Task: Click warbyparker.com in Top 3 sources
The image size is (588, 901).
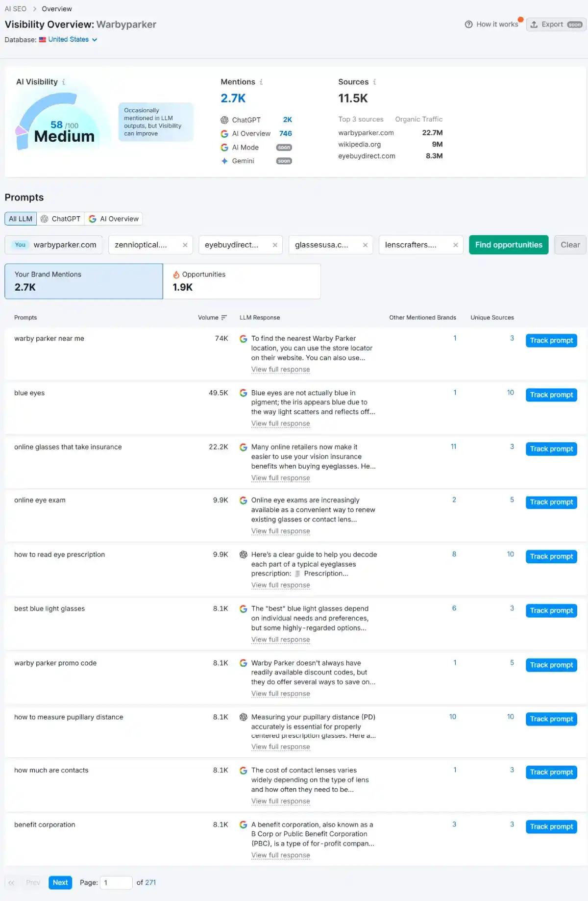Action: coord(366,133)
